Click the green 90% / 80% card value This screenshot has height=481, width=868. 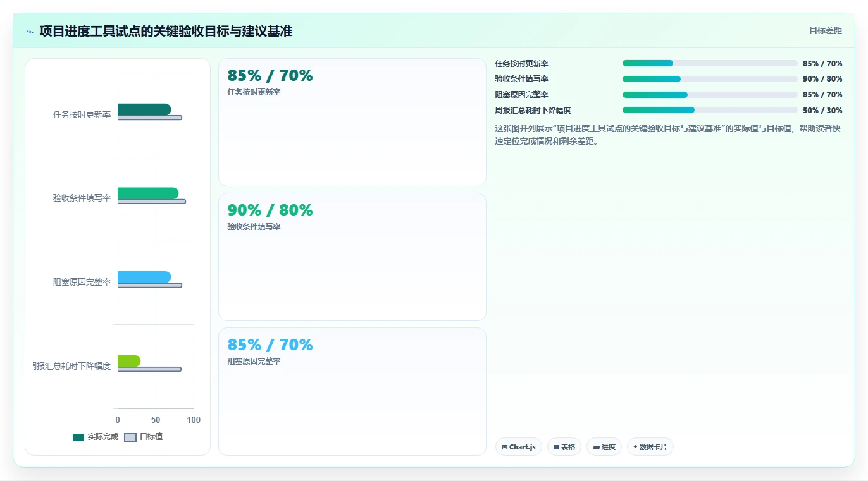pos(270,210)
